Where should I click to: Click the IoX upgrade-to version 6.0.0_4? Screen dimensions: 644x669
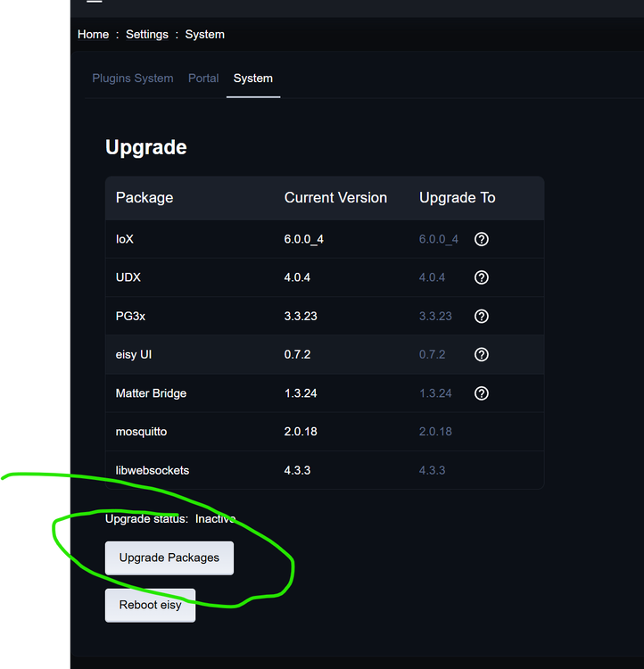[x=438, y=239]
